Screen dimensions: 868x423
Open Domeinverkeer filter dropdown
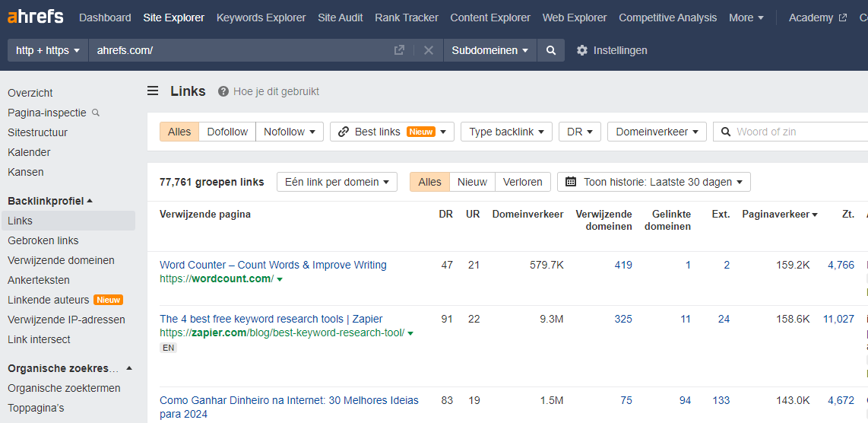click(x=657, y=132)
